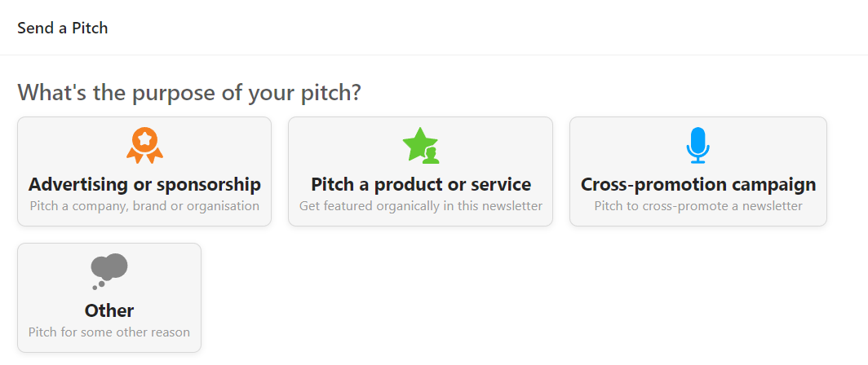Select the "Other" title

pos(109,310)
